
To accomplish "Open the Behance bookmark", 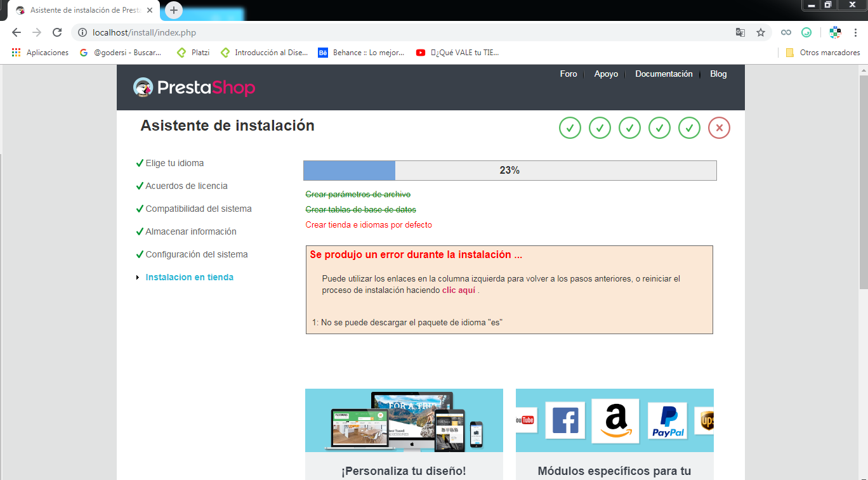I will 361,53.
